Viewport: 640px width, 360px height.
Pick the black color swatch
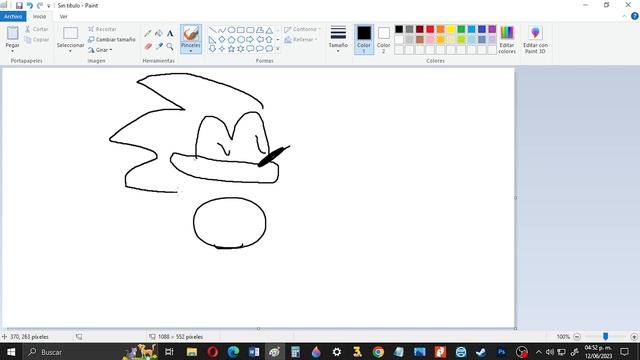click(x=399, y=29)
